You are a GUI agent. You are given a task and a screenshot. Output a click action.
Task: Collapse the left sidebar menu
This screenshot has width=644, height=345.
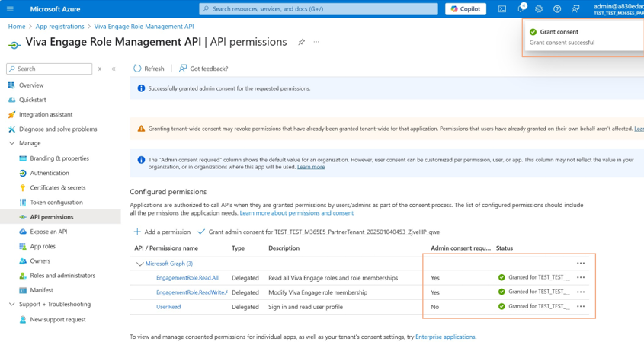click(114, 69)
